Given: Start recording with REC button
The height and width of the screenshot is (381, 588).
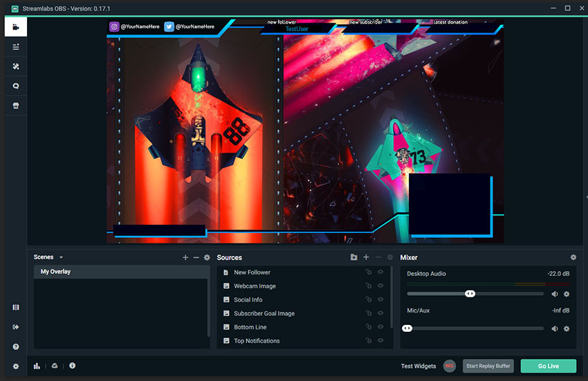Looking at the screenshot, I should [x=449, y=366].
